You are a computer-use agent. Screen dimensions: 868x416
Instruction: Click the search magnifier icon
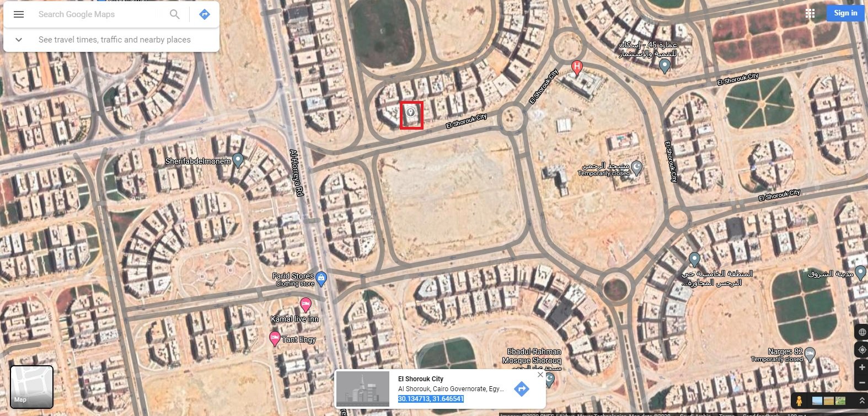point(175,14)
